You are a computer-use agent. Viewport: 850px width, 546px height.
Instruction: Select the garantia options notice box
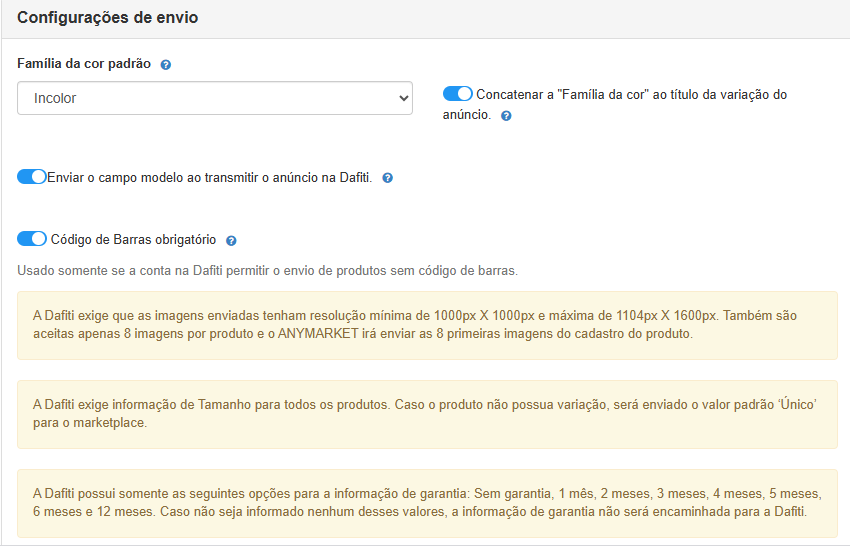coord(427,503)
